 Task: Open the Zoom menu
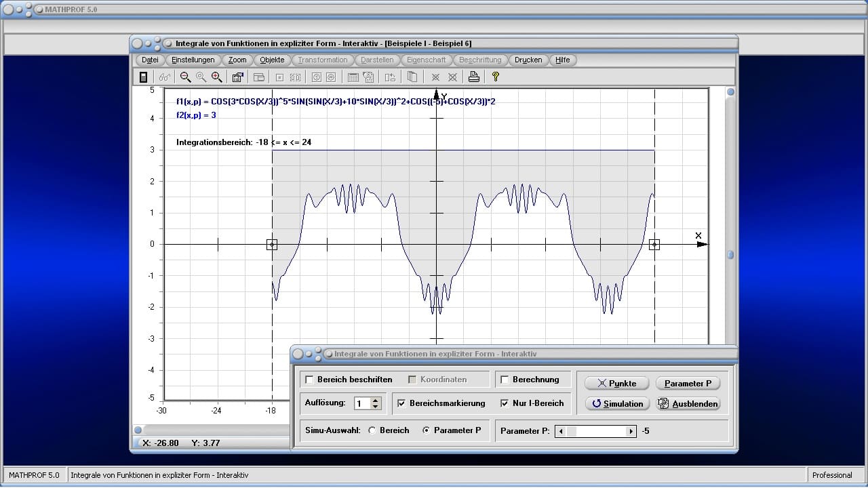tap(237, 60)
